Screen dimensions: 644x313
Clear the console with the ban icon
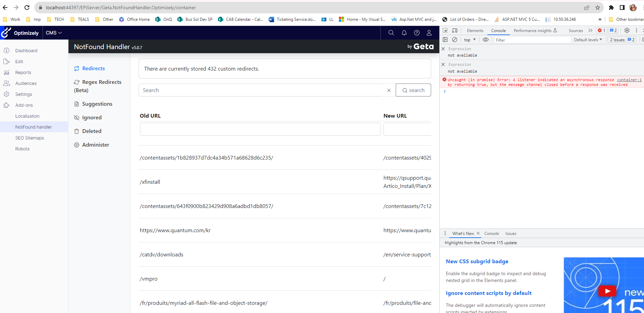(455, 40)
